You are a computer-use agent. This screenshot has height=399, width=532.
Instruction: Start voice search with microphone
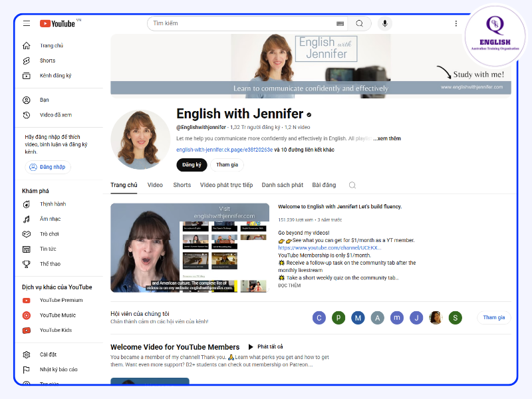pyautogui.click(x=385, y=23)
